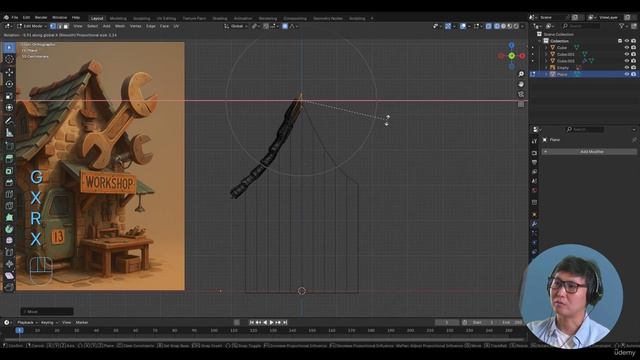Hide Cube.001 with its eye icon
640x360 pixels.
pos(627,54)
